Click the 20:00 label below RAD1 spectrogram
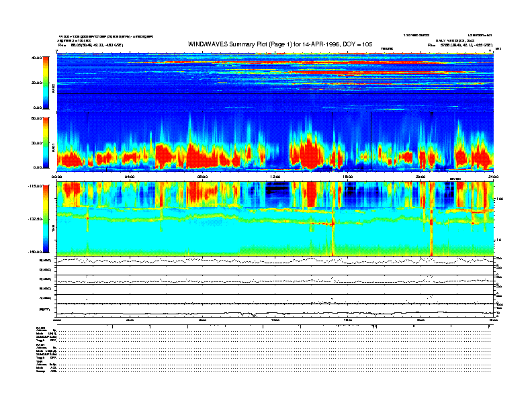 coord(420,177)
